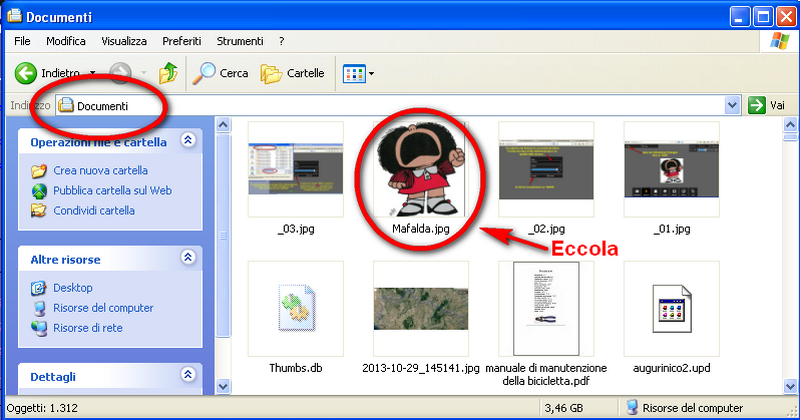Select the 2013-10-29_145141.jpg thumbnail
Viewport: 800px width, 420px height.
[420, 308]
